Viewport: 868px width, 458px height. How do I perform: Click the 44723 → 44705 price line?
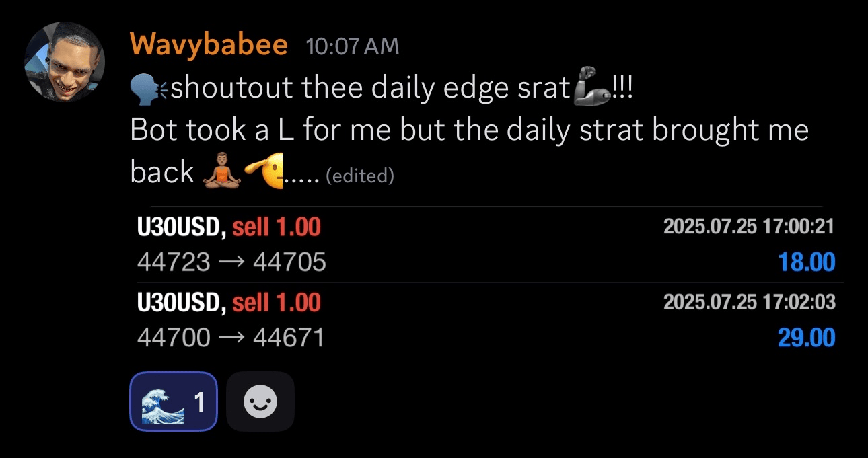(x=231, y=262)
